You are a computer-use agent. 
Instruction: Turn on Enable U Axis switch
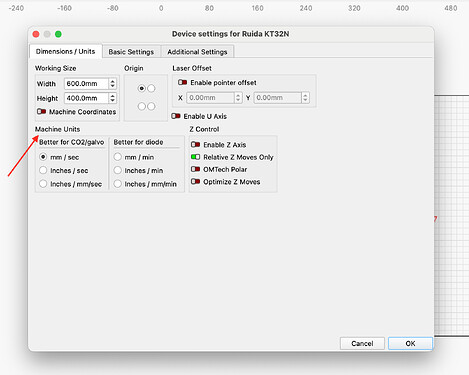click(x=176, y=116)
